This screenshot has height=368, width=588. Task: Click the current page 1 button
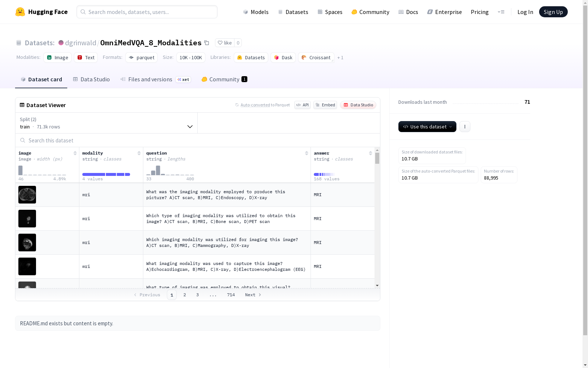tap(172, 295)
